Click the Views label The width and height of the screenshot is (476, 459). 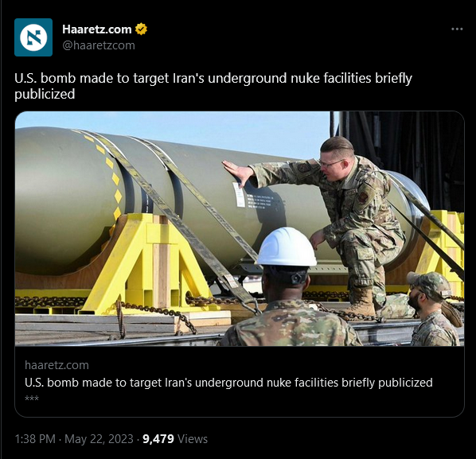pyautogui.click(x=193, y=439)
